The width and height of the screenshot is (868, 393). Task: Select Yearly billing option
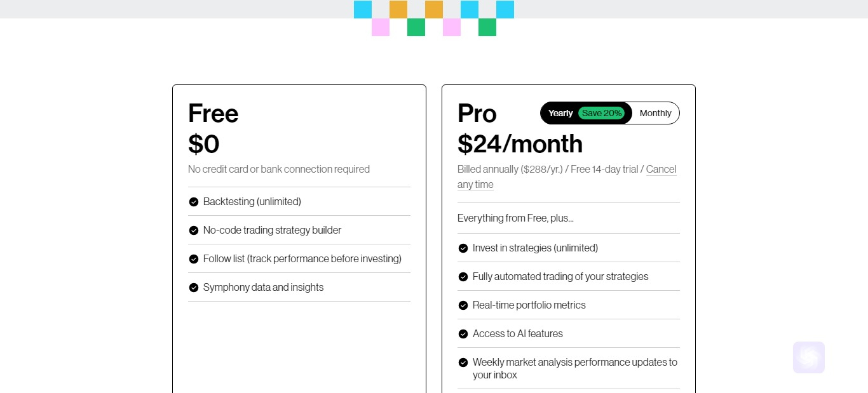[560, 113]
